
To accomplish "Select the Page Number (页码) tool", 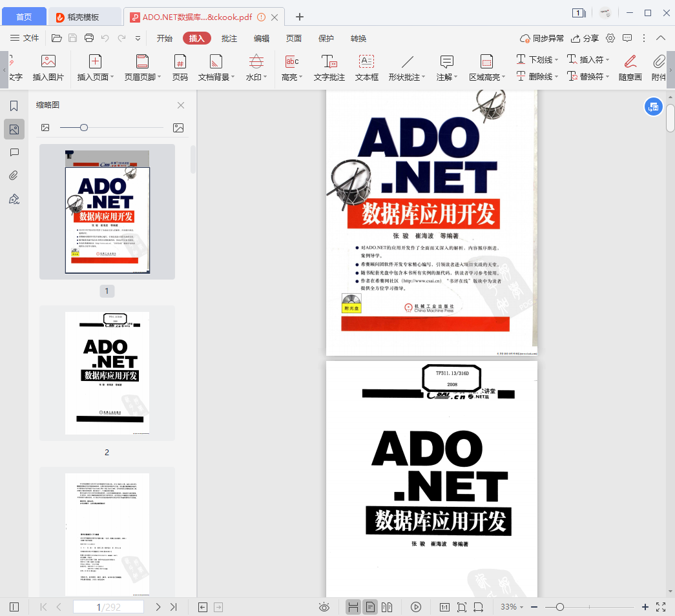I will coord(180,68).
